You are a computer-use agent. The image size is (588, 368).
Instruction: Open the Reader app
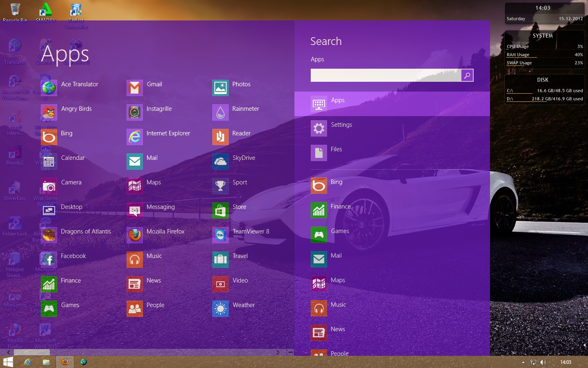tap(220, 137)
